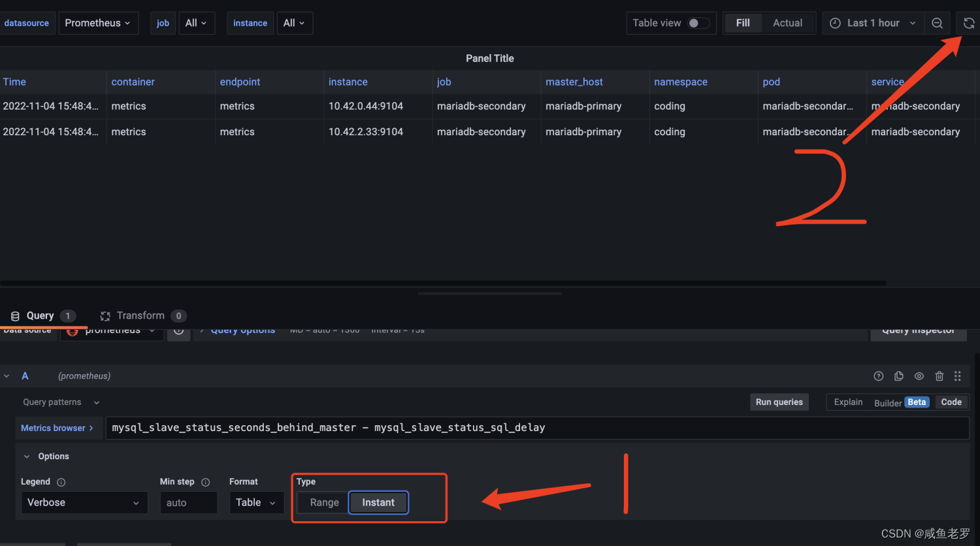Toggle the Explain option
The height and width of the screenshot is (546, 980).
848,402
